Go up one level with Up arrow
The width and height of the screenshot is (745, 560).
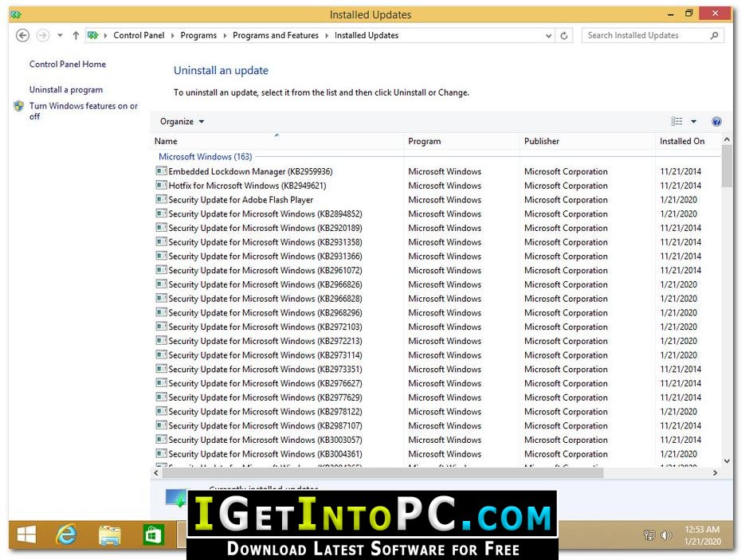(76, 36)
